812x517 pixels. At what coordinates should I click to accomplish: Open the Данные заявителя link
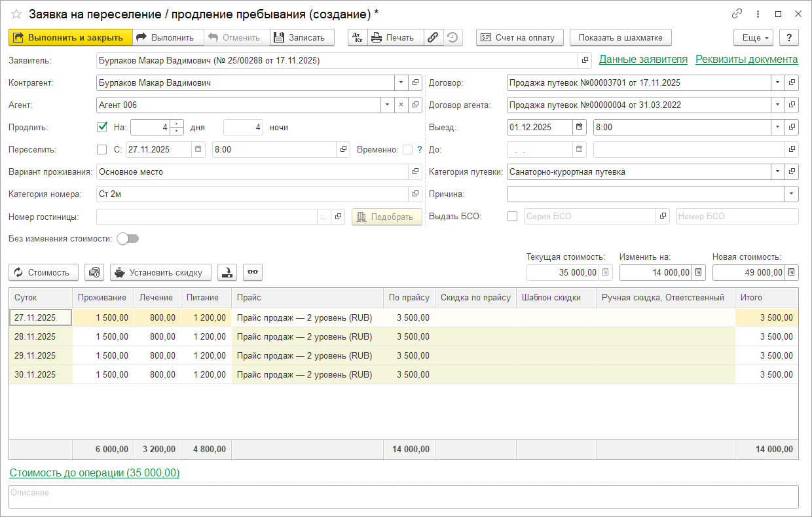(x=643, y=60)
